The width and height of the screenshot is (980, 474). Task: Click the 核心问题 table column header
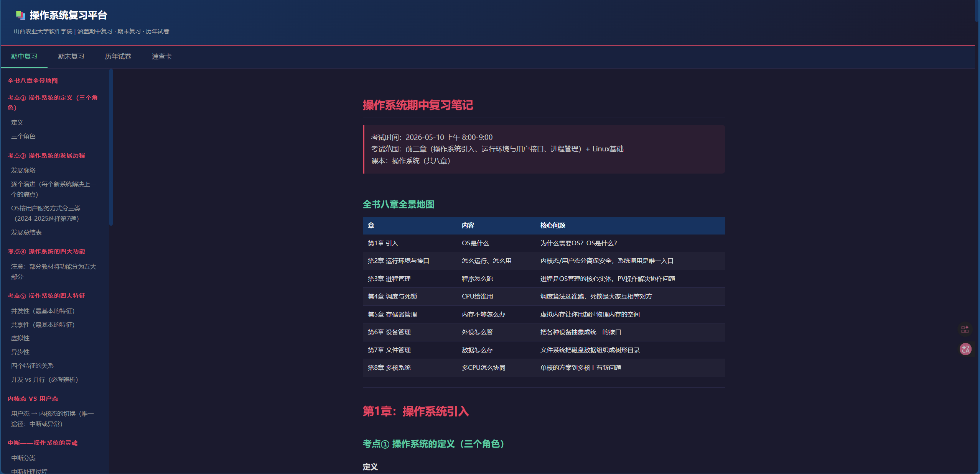point(553,226)
